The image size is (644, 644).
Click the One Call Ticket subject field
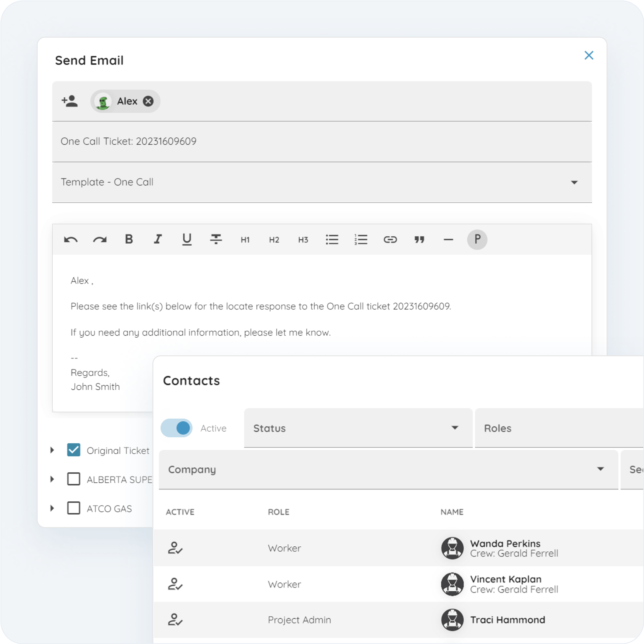click(x=322, y=141)
